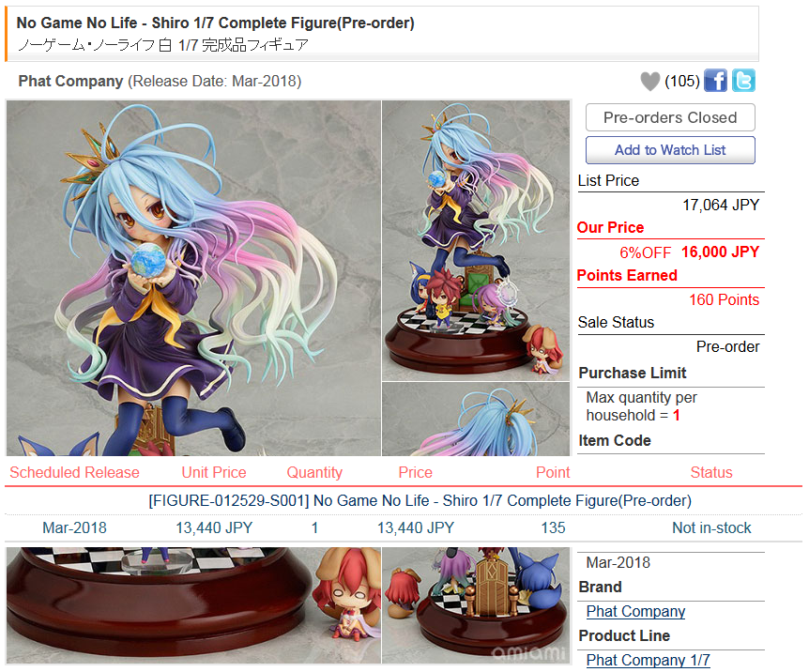Screen dimensions: 809x672
Task: Click the Scheduled Release column header
Action: tap(75, 472)
